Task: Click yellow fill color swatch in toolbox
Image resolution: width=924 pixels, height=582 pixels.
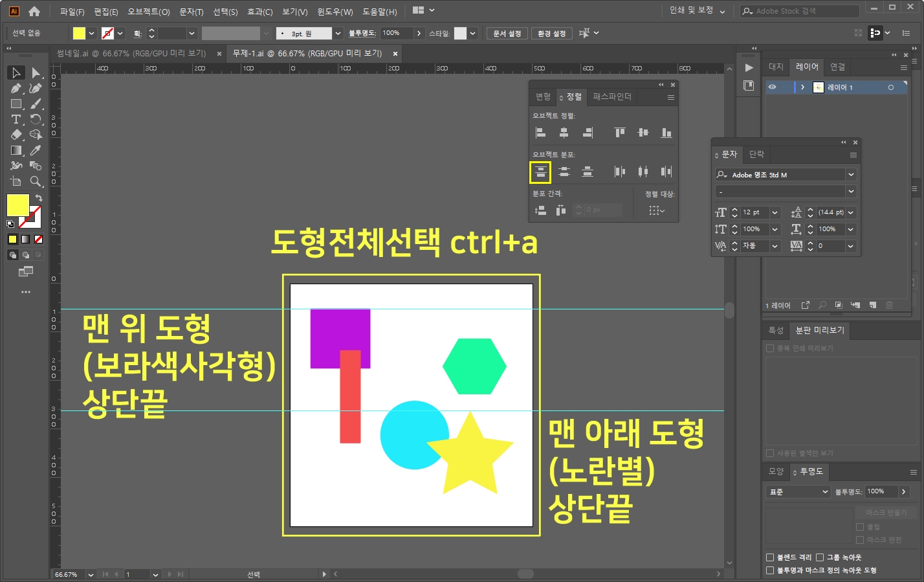Action: 17,205
